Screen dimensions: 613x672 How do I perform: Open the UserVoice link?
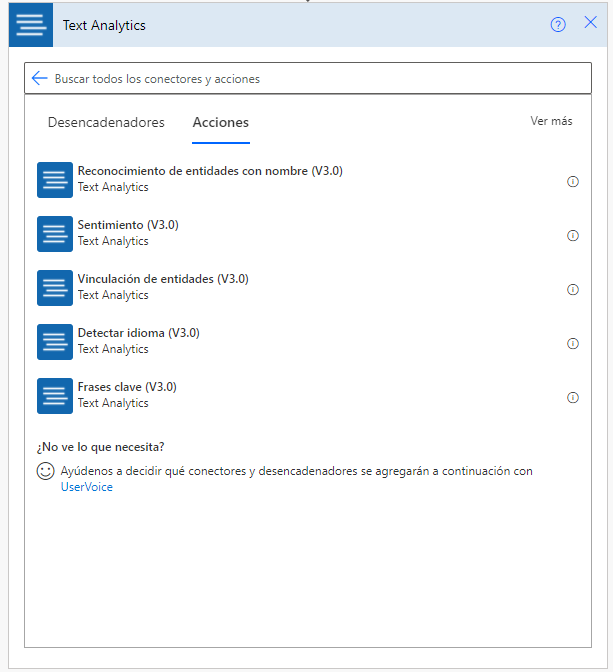87,487
